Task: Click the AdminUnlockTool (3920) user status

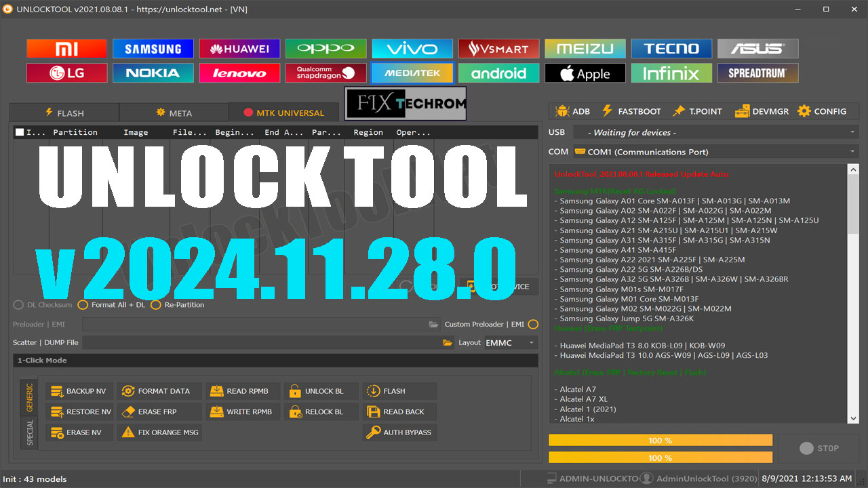Action: pyautogui.click(x=698, y=479)
